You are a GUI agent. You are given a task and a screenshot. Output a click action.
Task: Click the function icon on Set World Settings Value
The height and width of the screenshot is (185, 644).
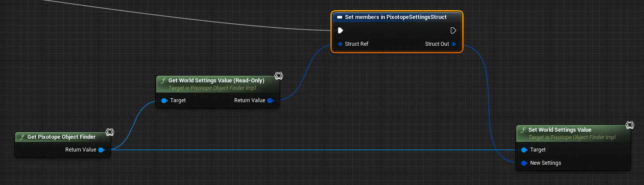pos(523,130)
